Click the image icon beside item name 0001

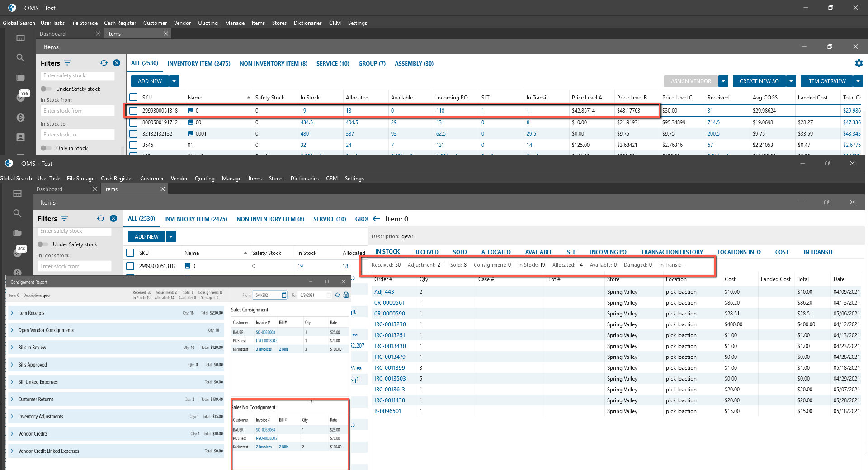pos(191,134)
